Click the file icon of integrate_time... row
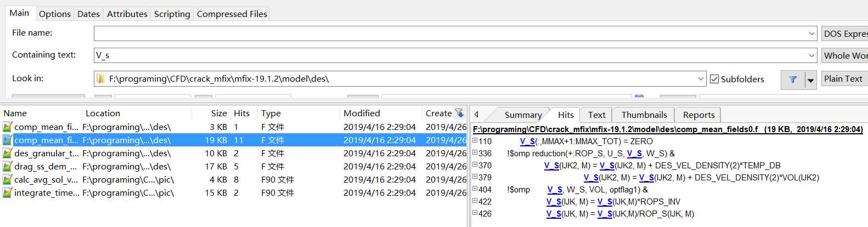Viewport: 868px width, 227px height. (x=7, y=193)
